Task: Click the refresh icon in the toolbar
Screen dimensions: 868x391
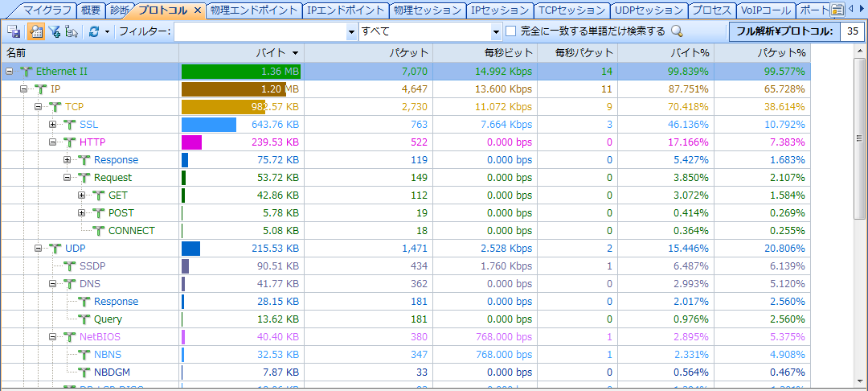Action: [x=93, y=31]
